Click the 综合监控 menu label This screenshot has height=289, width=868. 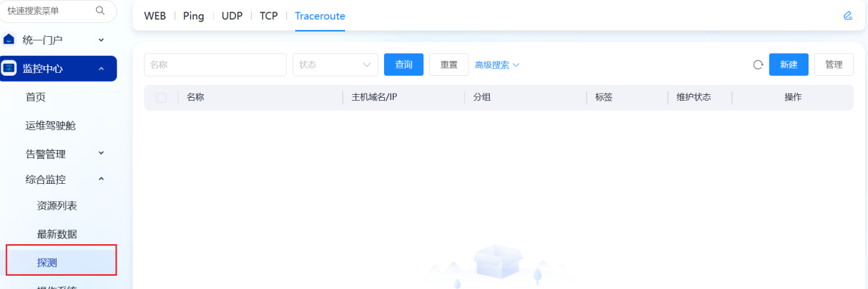[x=46, y=179]
